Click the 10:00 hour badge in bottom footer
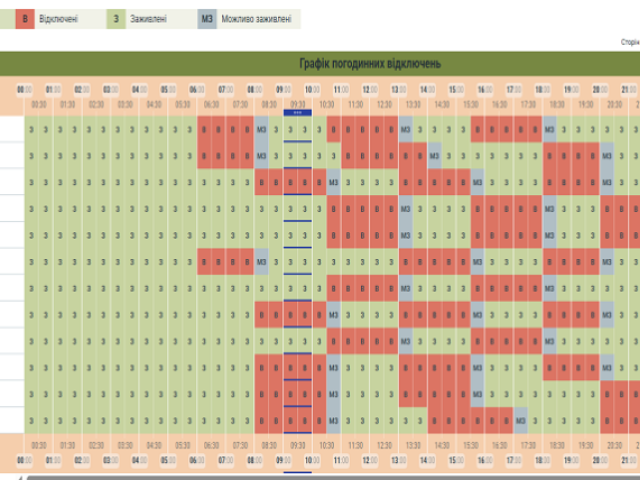 312,460
